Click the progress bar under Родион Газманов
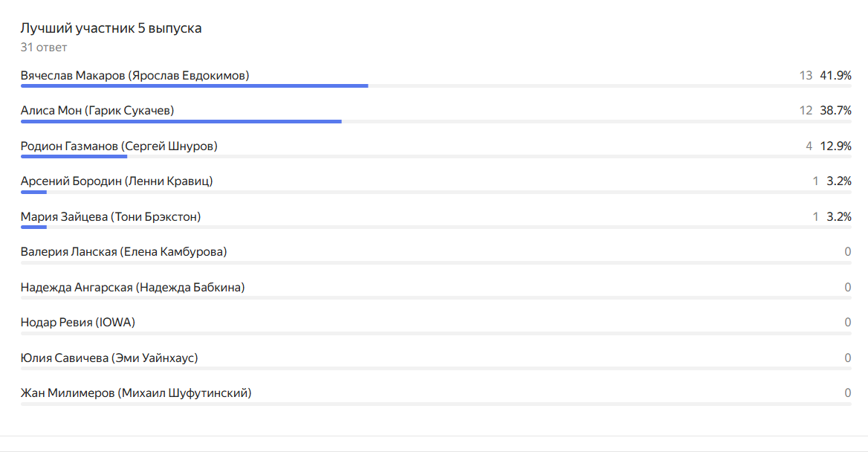Screen dimensions: 868x452 click(74, 157)
